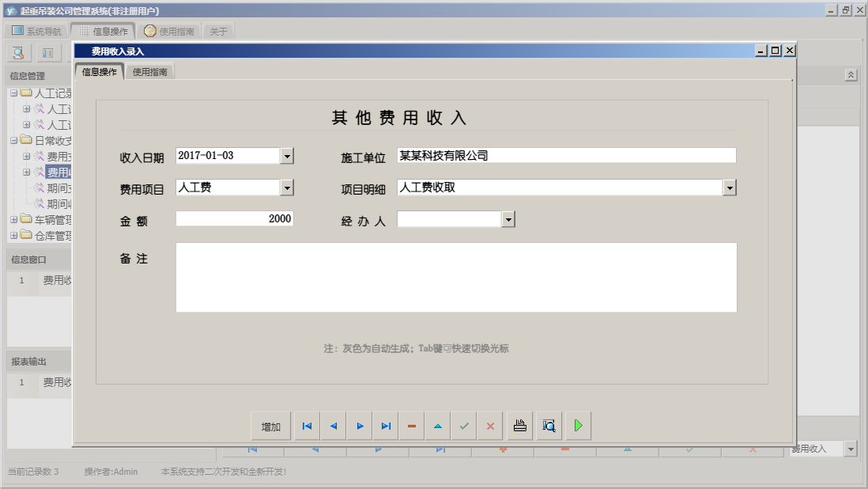Viewport: 868px width, 489px height.
Task: Click the blue triangle edit icon
Action: click(x=437, y=425)
